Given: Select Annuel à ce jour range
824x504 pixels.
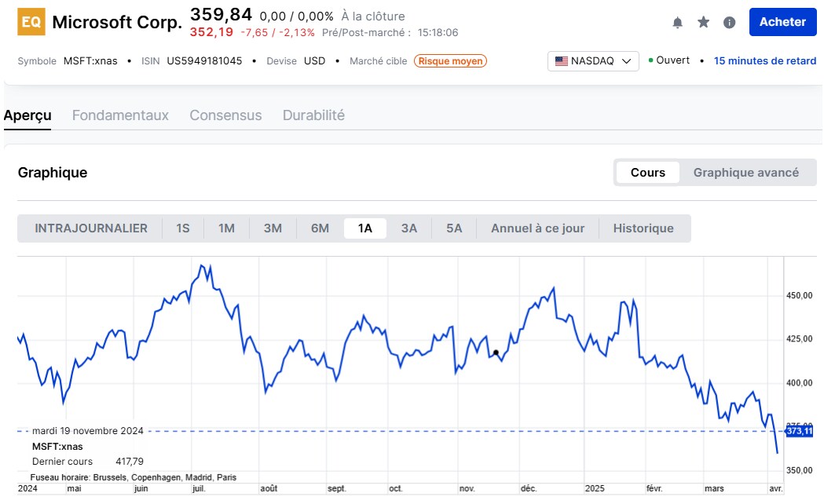Looking at the screenshot, I should click(537, 228).
